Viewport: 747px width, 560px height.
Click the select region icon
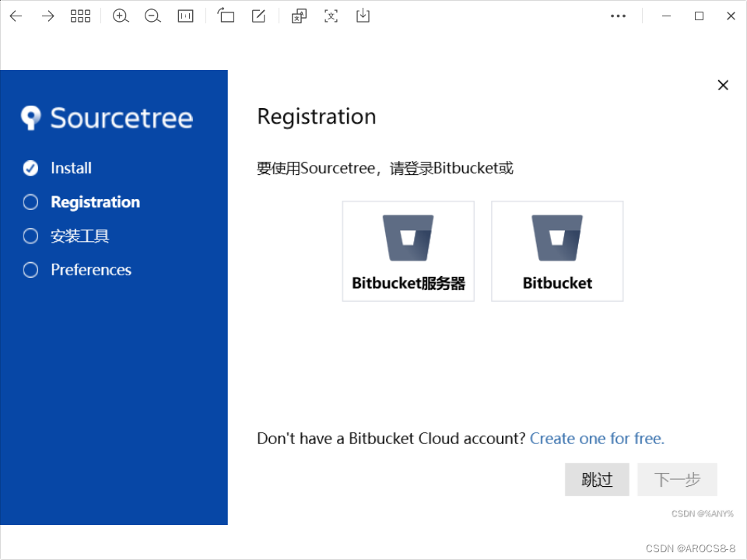331,16
